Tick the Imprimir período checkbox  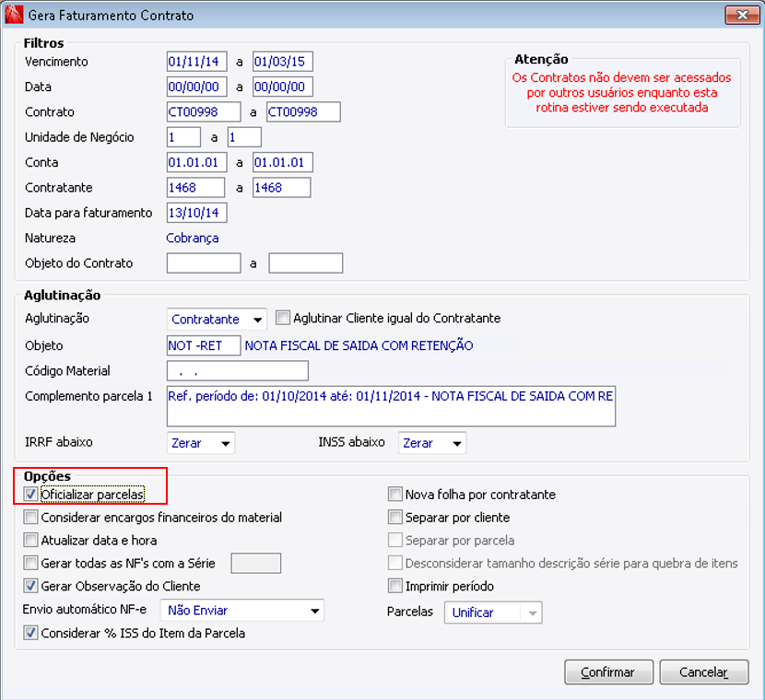tap(394, 586)
